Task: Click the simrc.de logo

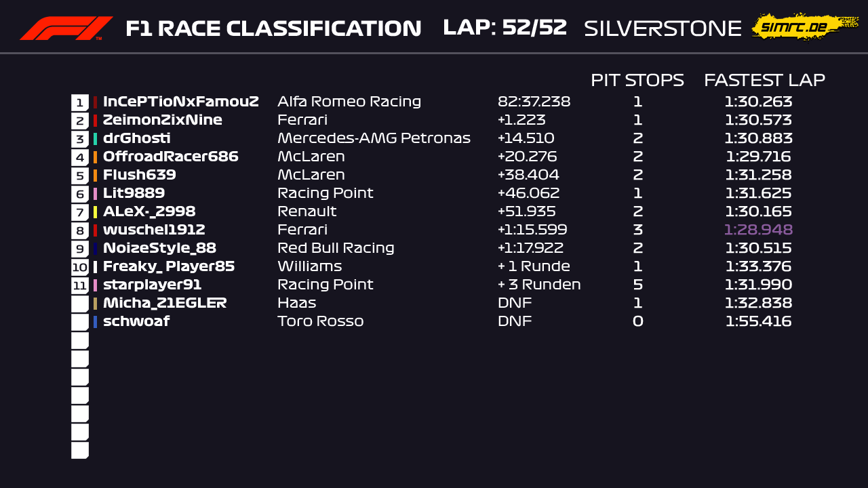Action: tap(804, 27)
